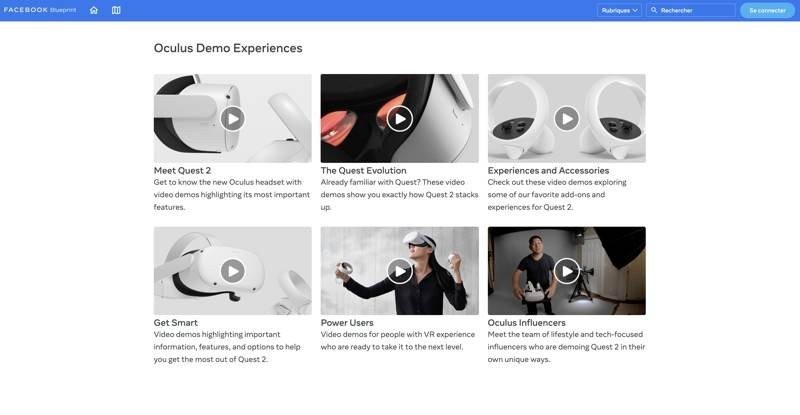Open the Oculus Influencers title link
800x415 pixels.
[526, 323]
